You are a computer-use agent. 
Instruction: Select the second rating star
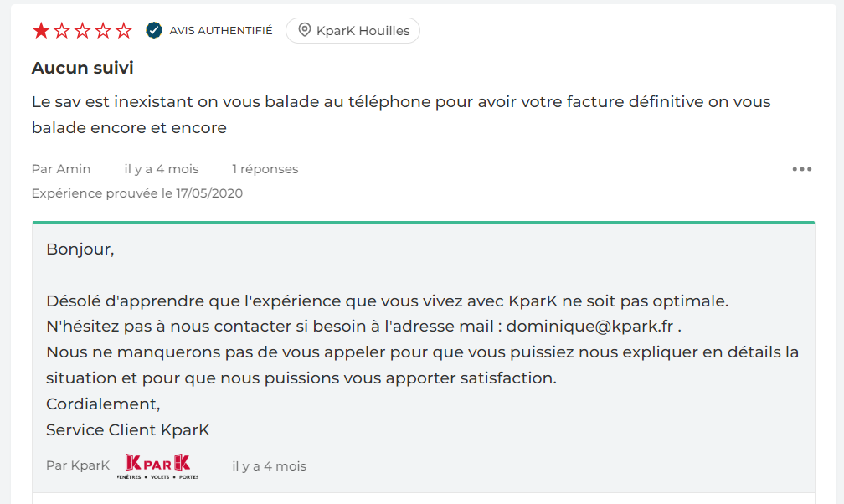click(60, 29)
